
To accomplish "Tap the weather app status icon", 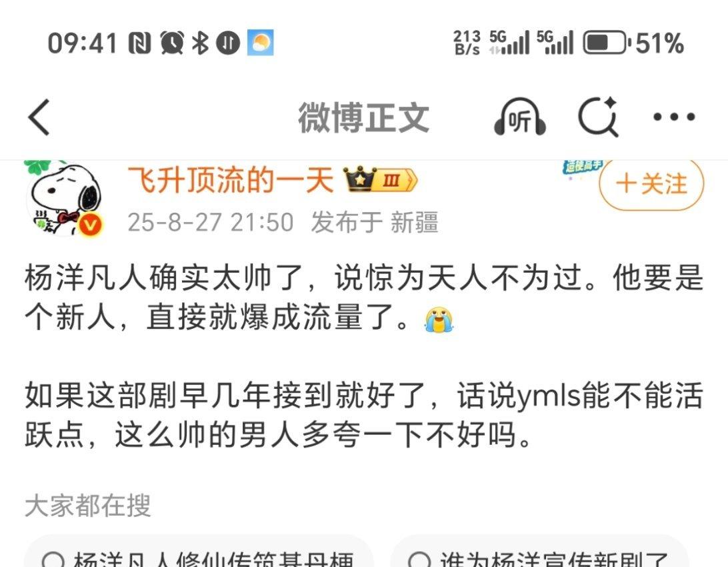I will 261,43.
